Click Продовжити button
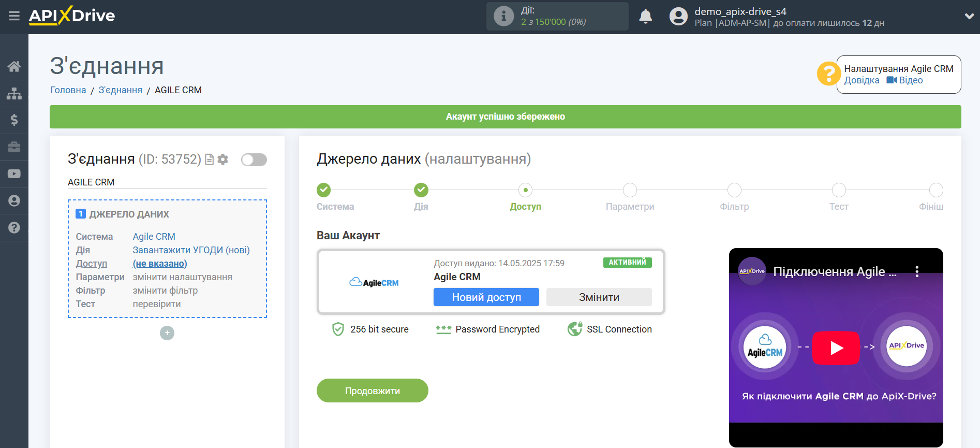Viewport: 980px width, 448px height. (x=373, y=391)
